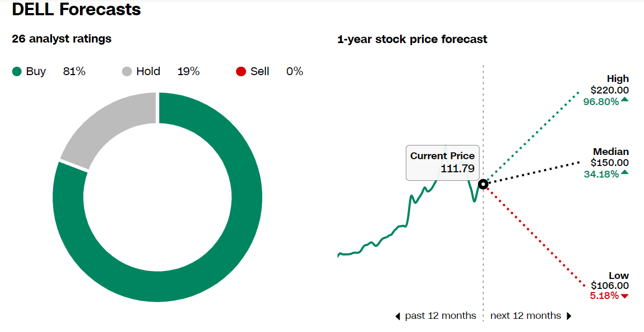This screenshot has height=332, width=644.
Task: Click the 1-year stock price forecast title
Action: click(412, 39)
